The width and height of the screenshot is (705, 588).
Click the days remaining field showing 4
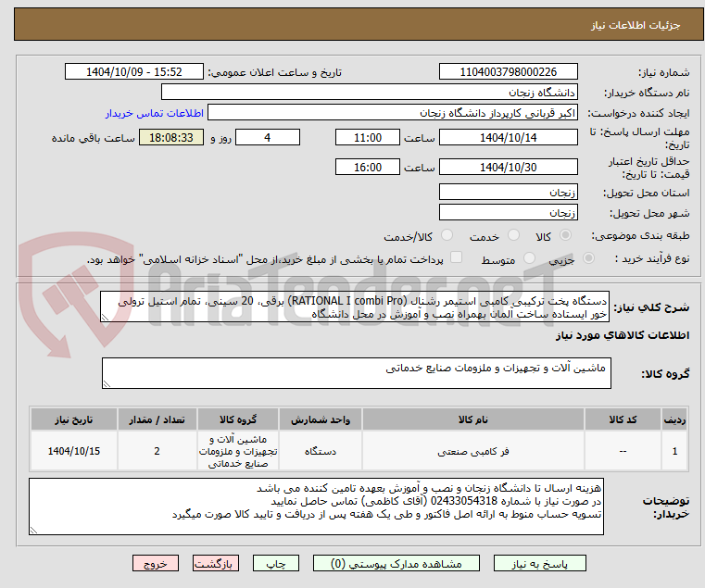(x=268, y=137)
